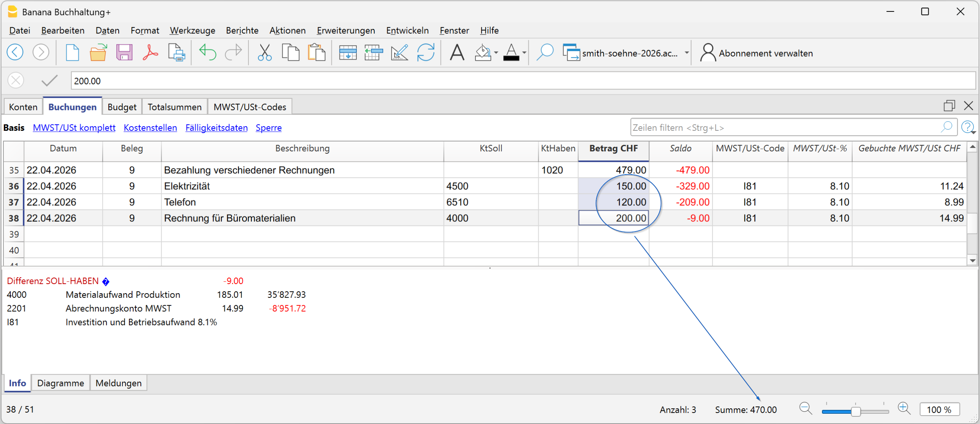
Task: Open the folder icon to open file
Action: coord(98,53)
